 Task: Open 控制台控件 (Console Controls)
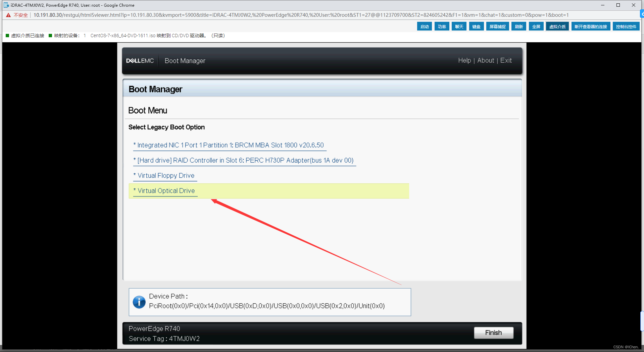click(x=626, y=26)
